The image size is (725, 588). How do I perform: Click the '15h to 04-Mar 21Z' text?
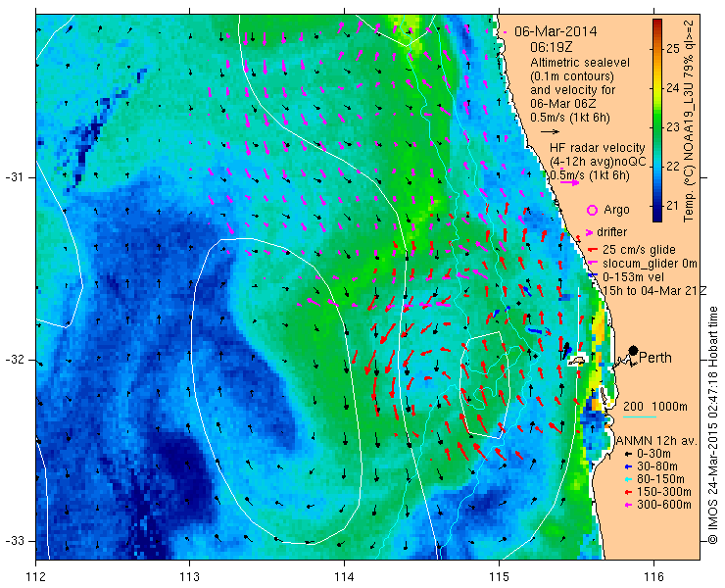(x=655, y=290)
